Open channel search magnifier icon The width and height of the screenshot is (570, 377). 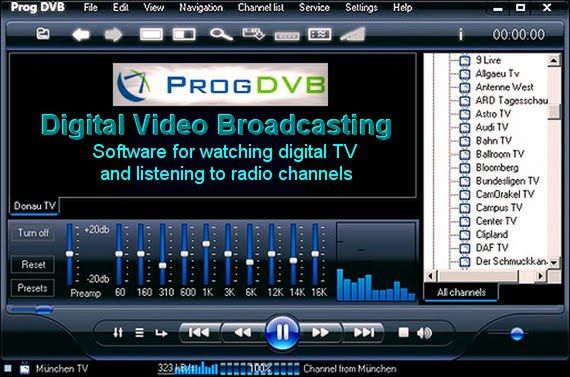click(x=221, y=35)
